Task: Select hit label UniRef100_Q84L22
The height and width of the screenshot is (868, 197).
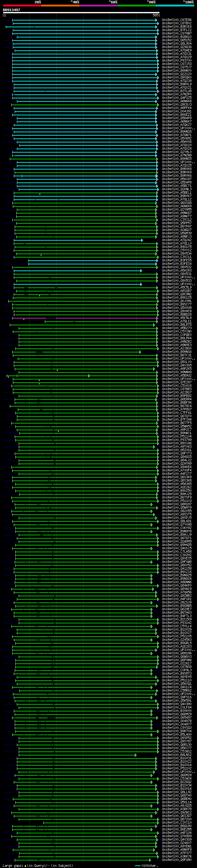Action: 176,460
